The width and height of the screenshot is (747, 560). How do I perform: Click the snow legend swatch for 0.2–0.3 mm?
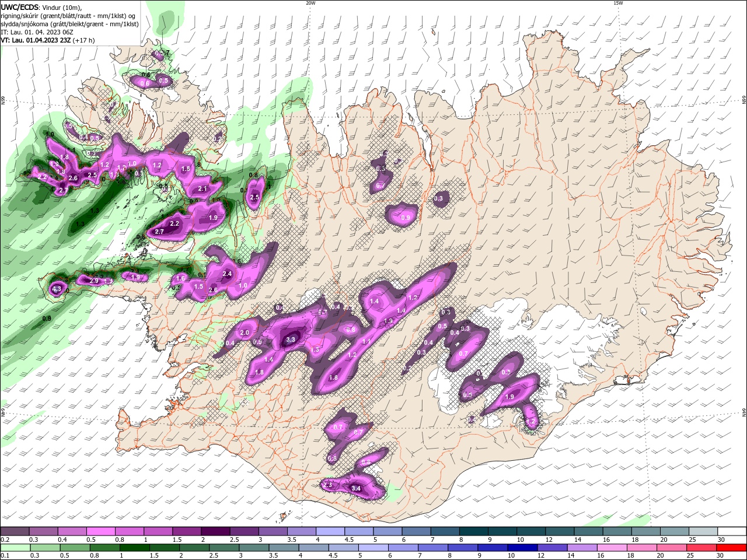click(15, 531)
